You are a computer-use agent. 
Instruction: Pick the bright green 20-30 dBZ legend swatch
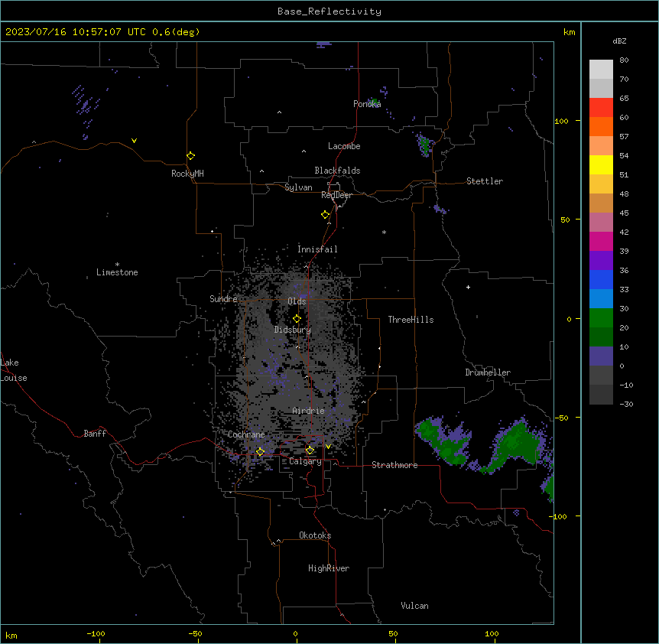pos(601,318)
